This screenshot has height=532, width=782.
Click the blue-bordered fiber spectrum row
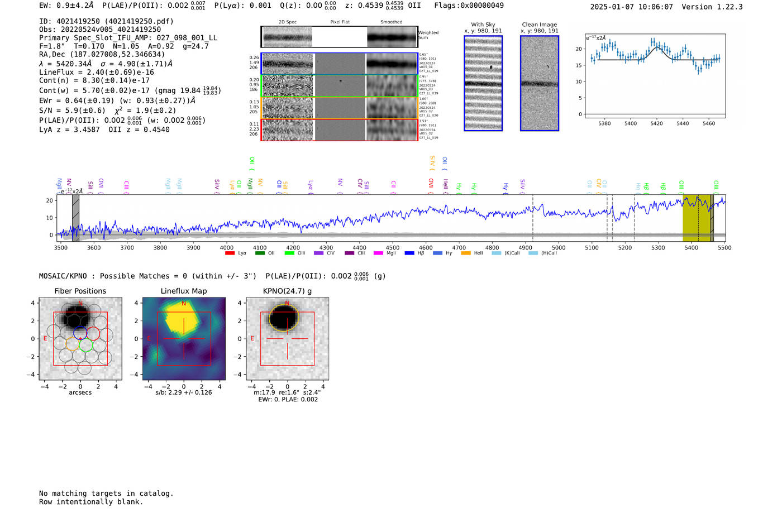339,64
